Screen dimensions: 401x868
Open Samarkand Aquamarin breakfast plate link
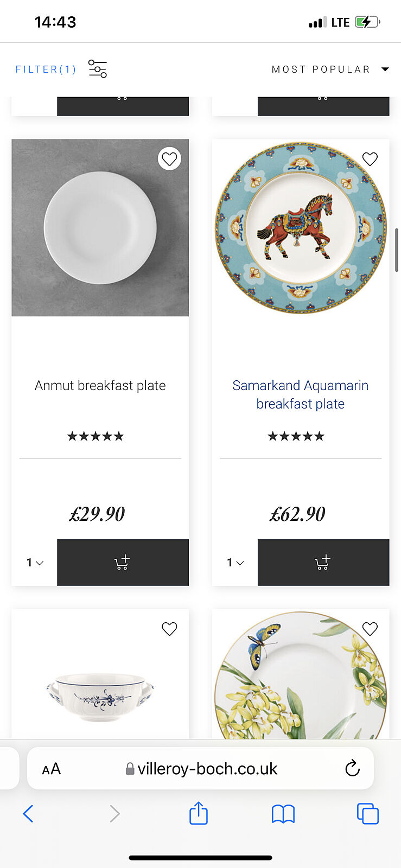coord(300,394)
